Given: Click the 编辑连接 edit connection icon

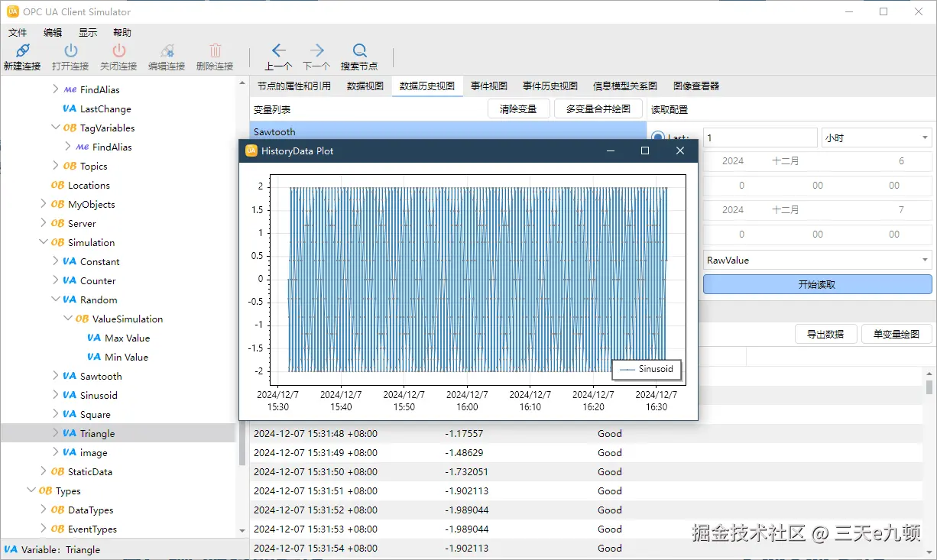Looking at the screenshot, I should [167, 51].
